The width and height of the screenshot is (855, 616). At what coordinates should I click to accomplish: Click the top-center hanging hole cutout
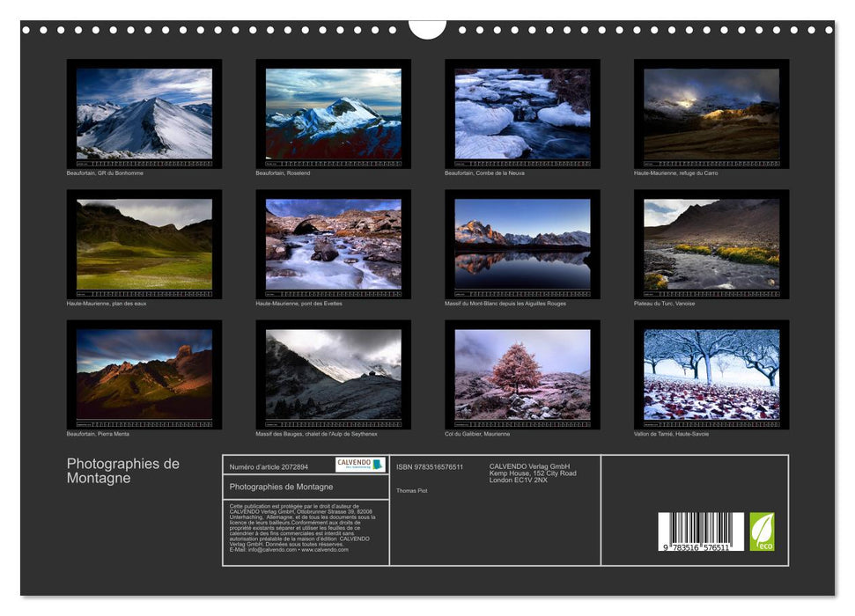point(427,31)
